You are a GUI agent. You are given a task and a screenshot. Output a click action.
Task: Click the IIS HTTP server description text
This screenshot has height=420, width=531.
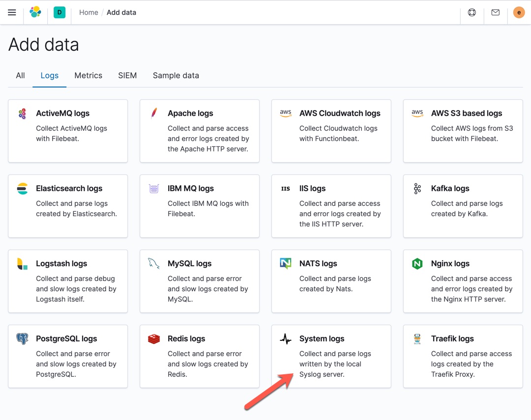pos(340,214)
